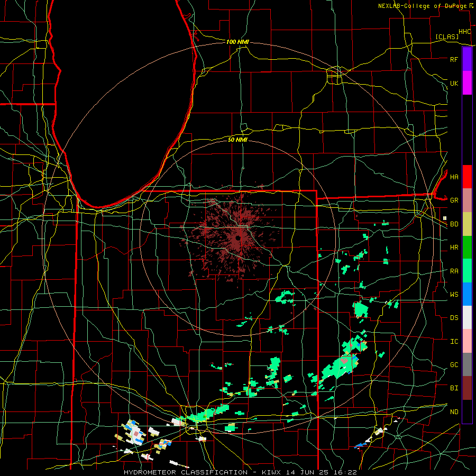Click the "HR" legend label
Viewport: 476px width, 476px height.
pos(454,248)
